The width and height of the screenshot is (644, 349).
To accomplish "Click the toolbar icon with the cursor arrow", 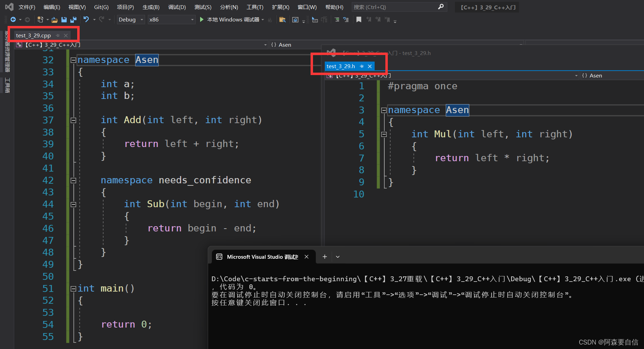I will (315, 20).
